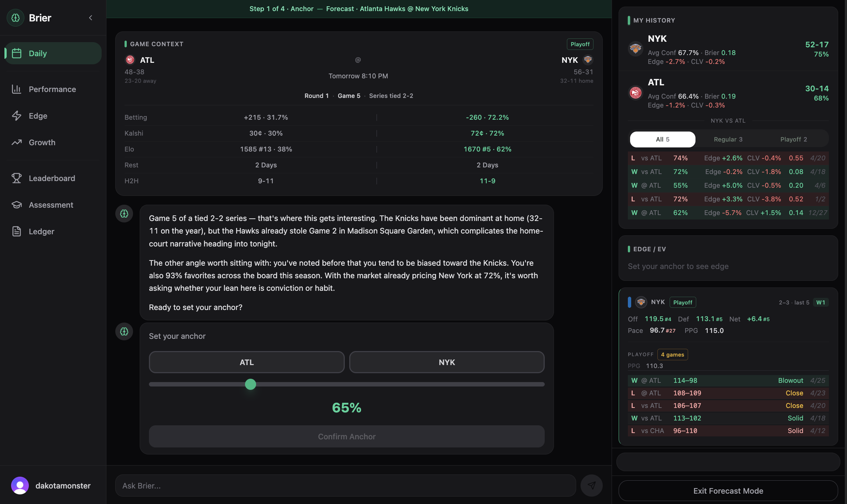Click the send message paper plane icon
The height and width of the screenshot is (504, 847).
[x=592, y=486]
